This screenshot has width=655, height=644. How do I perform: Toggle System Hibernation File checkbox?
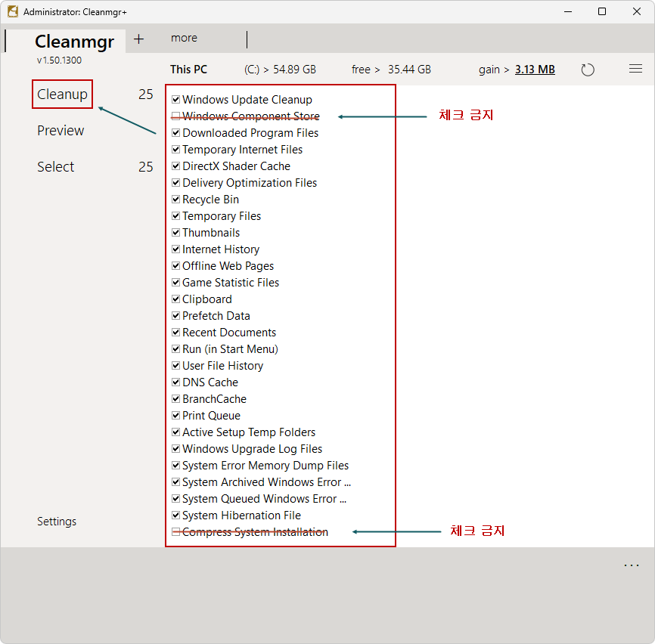pyautogui.click(x=176, y=515)
